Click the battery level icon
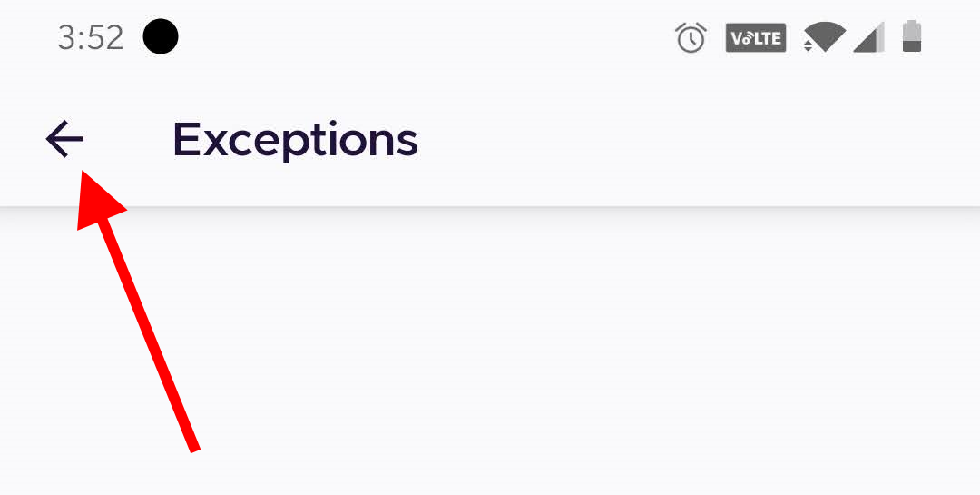Screen dimensions: 980x495 coord(911,37)
